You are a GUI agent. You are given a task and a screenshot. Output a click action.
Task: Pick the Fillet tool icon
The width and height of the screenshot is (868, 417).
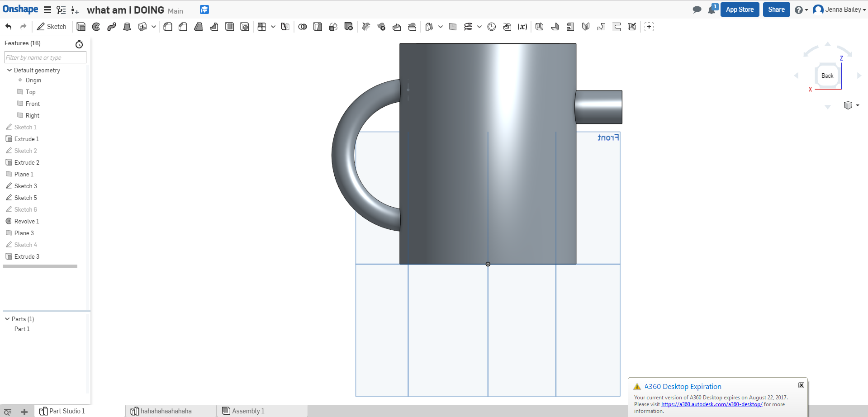[168, 27]
